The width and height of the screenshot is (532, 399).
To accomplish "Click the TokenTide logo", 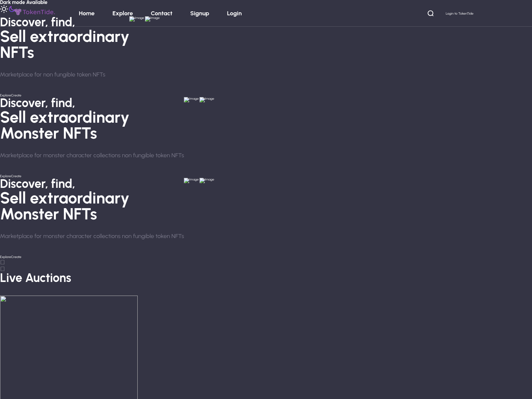I will tap(35, 12).
